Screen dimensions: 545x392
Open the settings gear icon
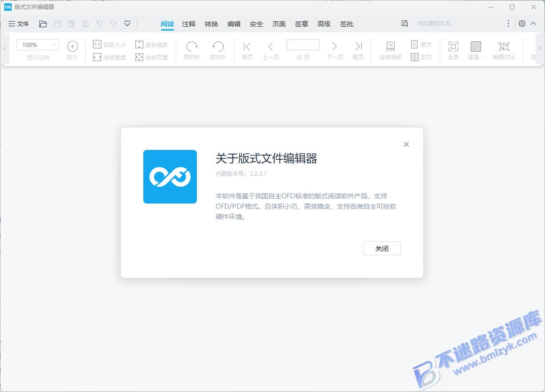coord(522,24)
